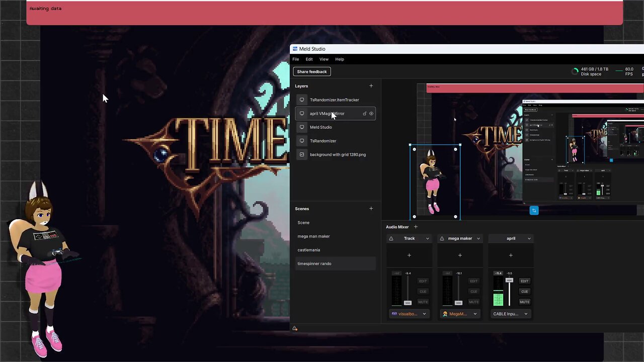Add a new track with the Audio Mixer plus icon

click(x=416, y=227)
